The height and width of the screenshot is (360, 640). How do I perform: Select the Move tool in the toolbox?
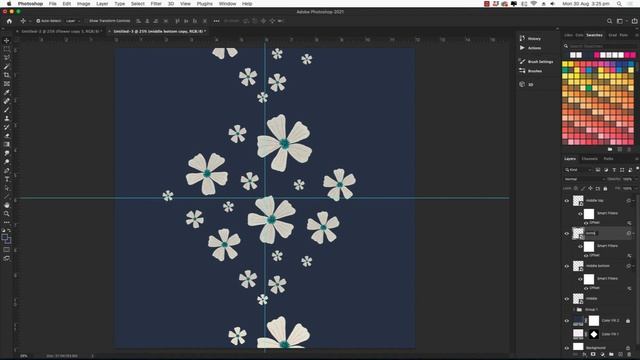[7, 40]
